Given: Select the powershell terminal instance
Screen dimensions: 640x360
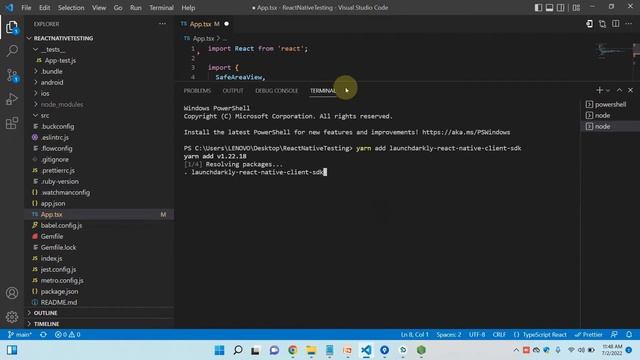Looking at the screenshot, I should coord(610,104).
